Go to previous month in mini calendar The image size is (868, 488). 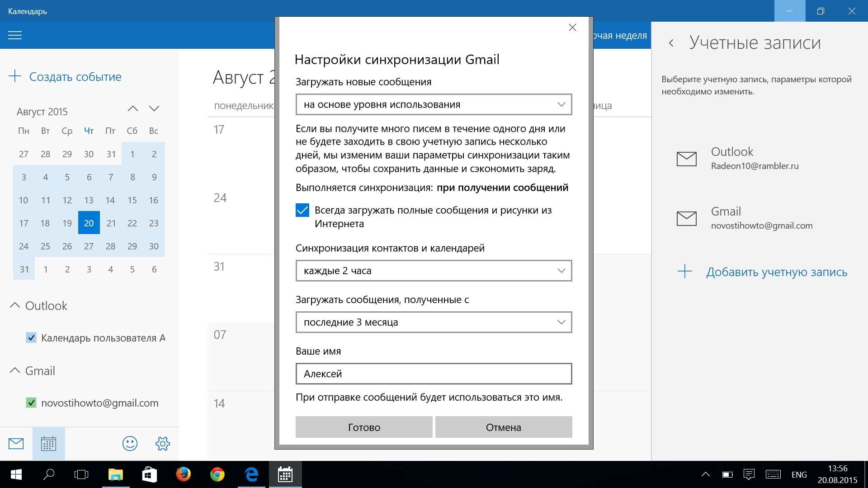[x=132, y=108]
